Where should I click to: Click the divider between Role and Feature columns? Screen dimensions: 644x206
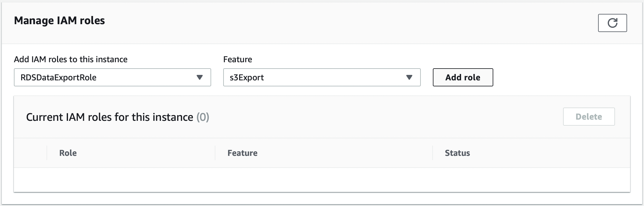[215, 153]
